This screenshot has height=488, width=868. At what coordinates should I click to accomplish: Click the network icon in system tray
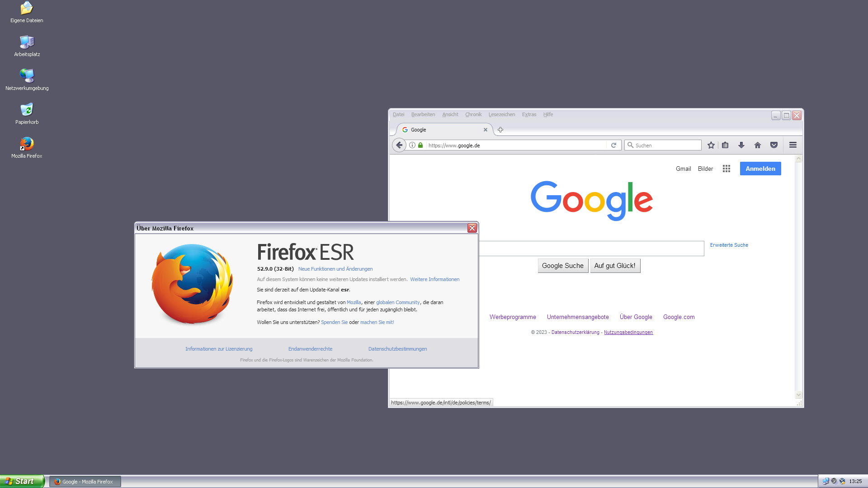(826, 481)
